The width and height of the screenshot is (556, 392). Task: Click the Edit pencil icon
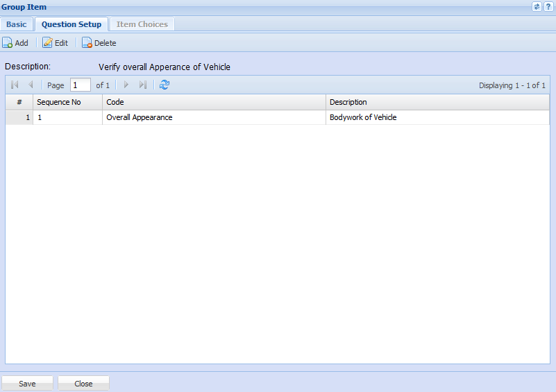pyautogui.click(x=48, y=43)
